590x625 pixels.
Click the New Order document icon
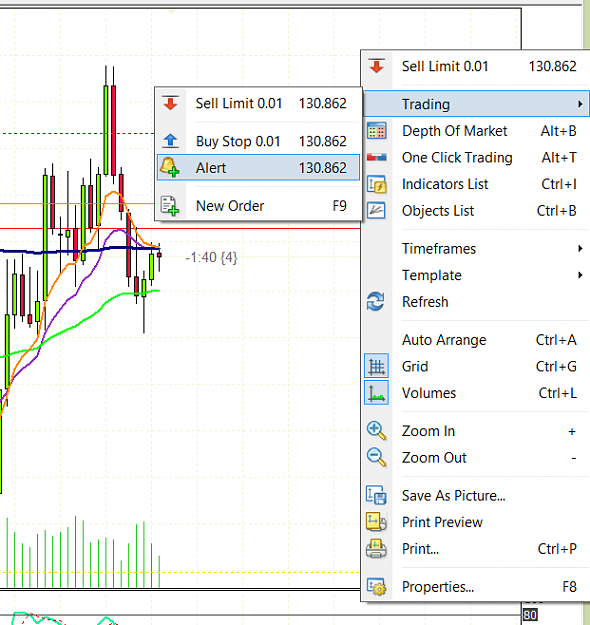(169, 206)
